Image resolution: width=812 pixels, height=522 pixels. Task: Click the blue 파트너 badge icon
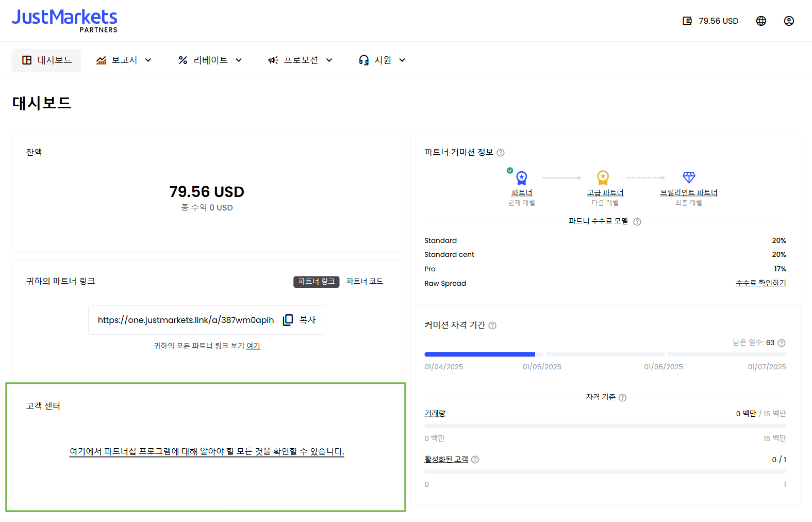click(x=522, y=178)
